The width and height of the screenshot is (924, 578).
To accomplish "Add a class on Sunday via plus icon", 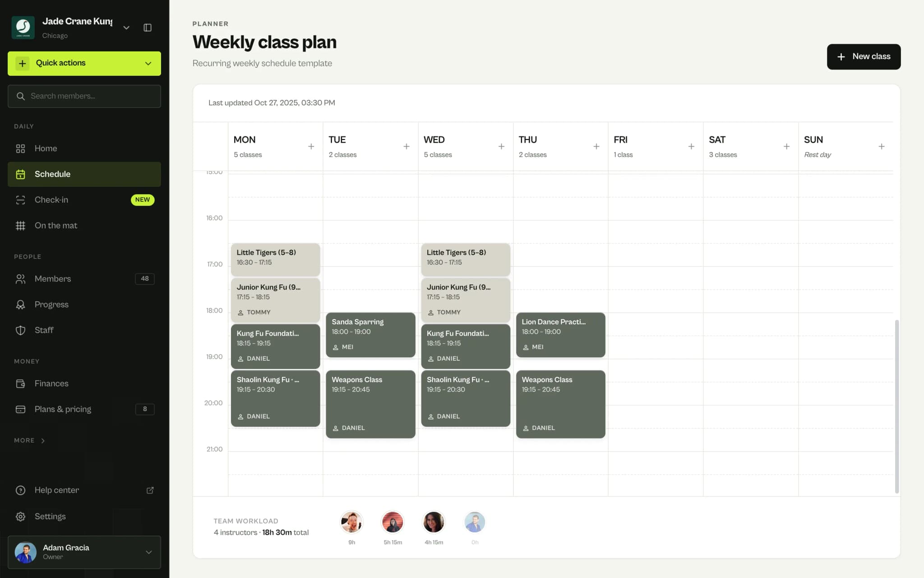I will 882,146.
